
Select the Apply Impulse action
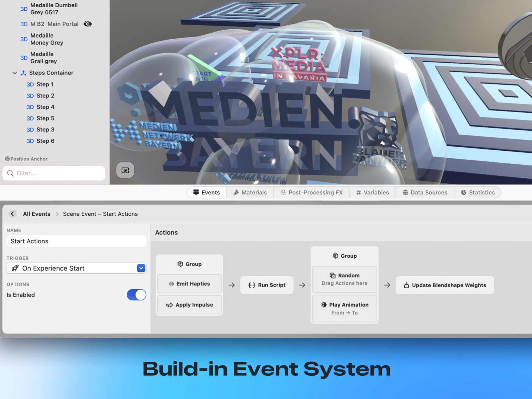tap(189, 305)
